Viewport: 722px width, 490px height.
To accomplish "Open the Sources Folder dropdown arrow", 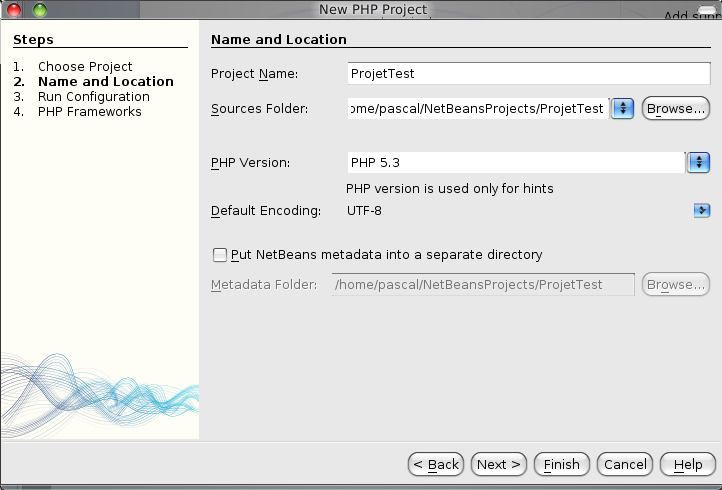I will click(623, 109).
